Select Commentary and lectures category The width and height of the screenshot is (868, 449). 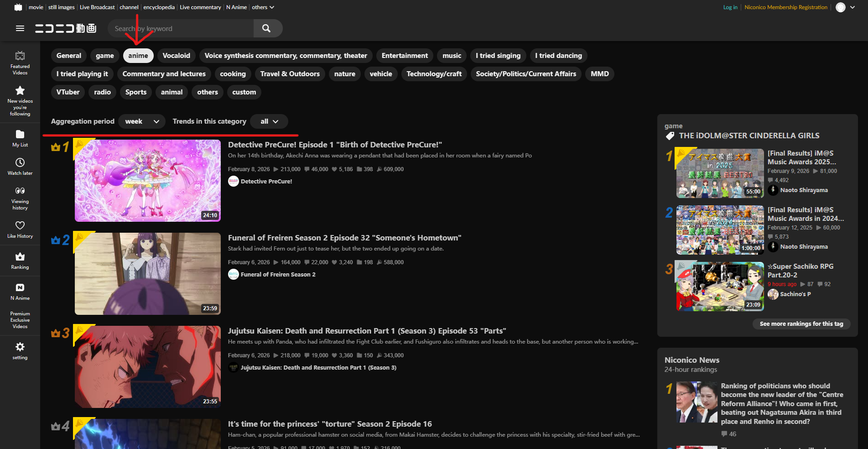pos(164,74)
